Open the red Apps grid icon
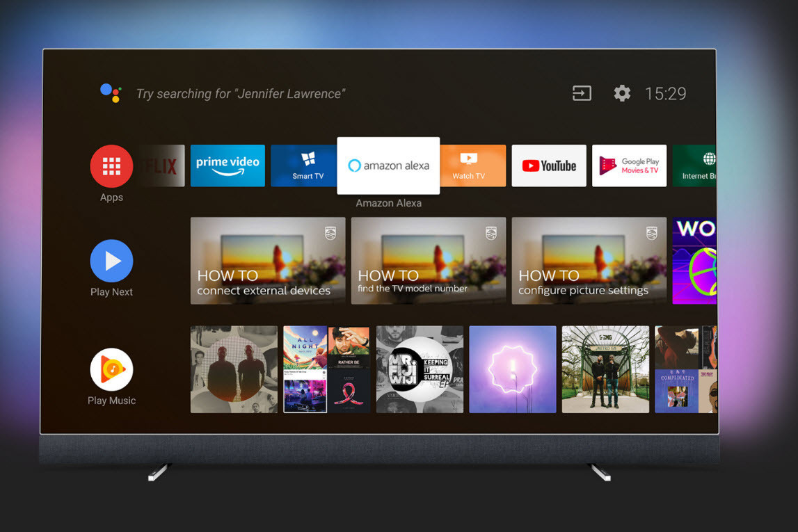798x532 pixels. tap(111, 166)
